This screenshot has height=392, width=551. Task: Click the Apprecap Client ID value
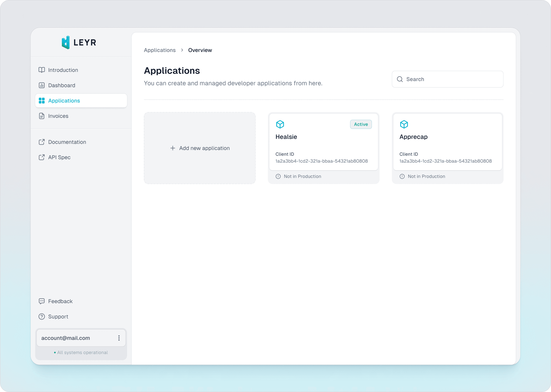(446, 161)
